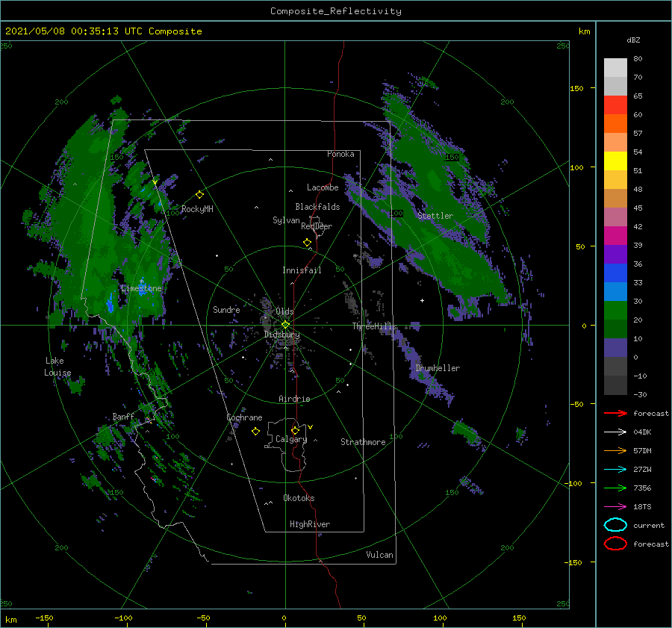Click the yellow diamond marker below RedDeer

click(x=308, y=243)
